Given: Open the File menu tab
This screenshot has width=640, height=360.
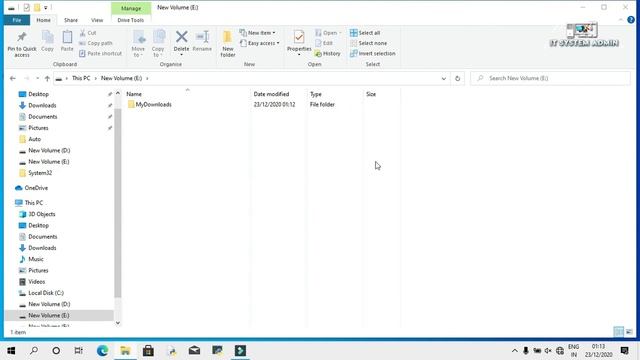Looking at the screenshot, I should (x=17, y=20).
